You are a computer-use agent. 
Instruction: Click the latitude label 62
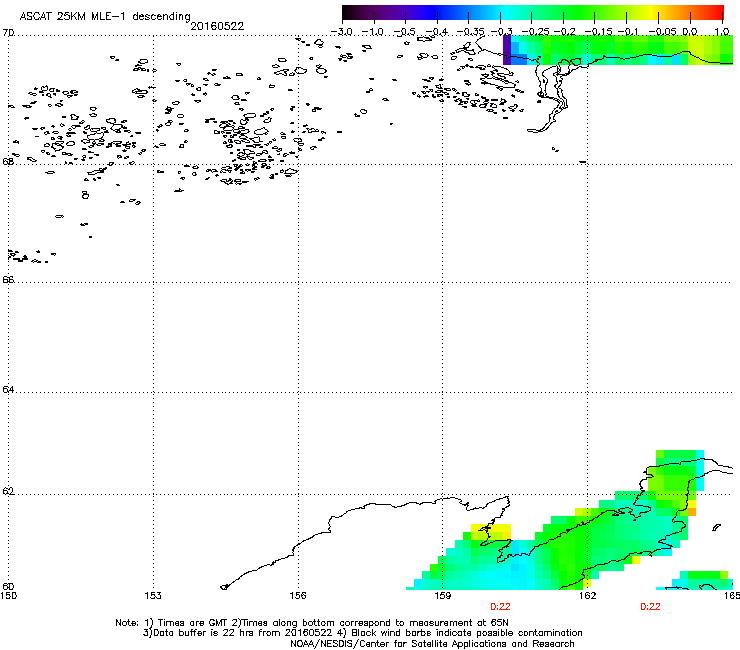[x=8, y=491]
